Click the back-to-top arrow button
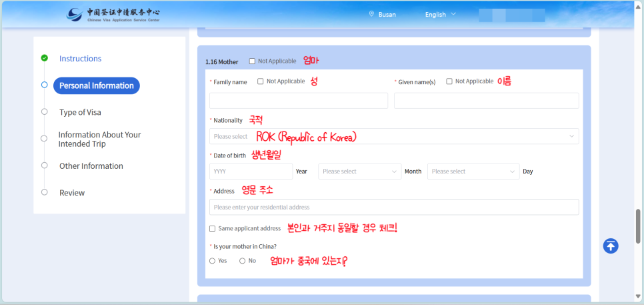The image size is (644, 305). 611,246
